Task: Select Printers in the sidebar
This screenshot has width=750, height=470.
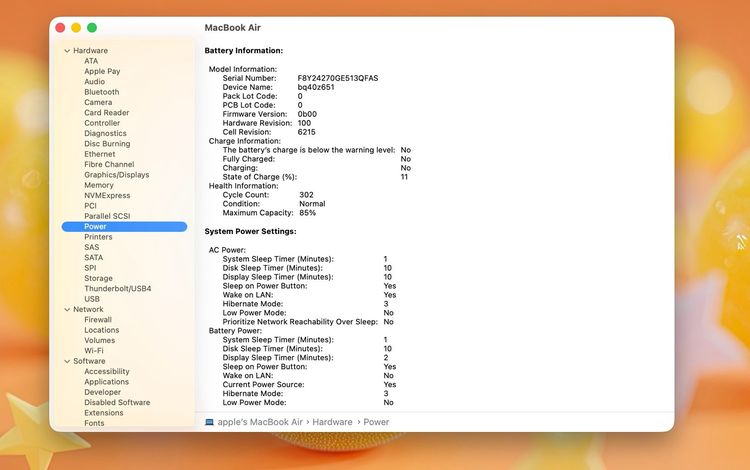Action: tap(98, 237)
